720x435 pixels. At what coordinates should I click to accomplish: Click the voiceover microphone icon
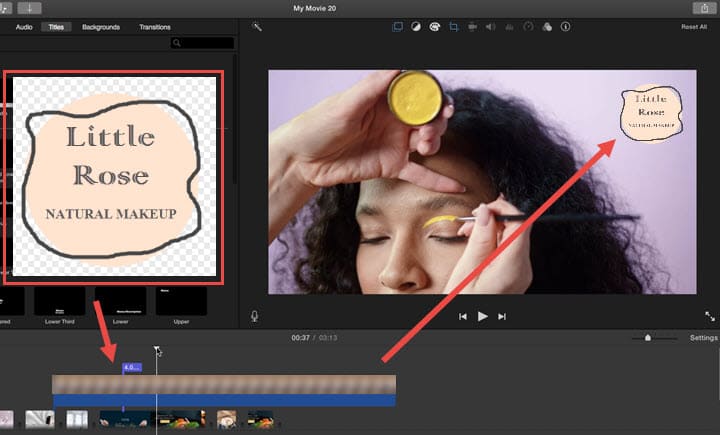(255, 316)
